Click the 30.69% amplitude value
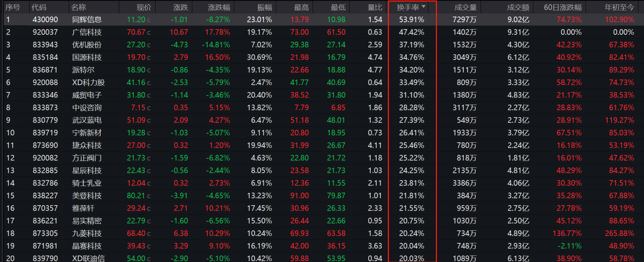 point(259,57)
